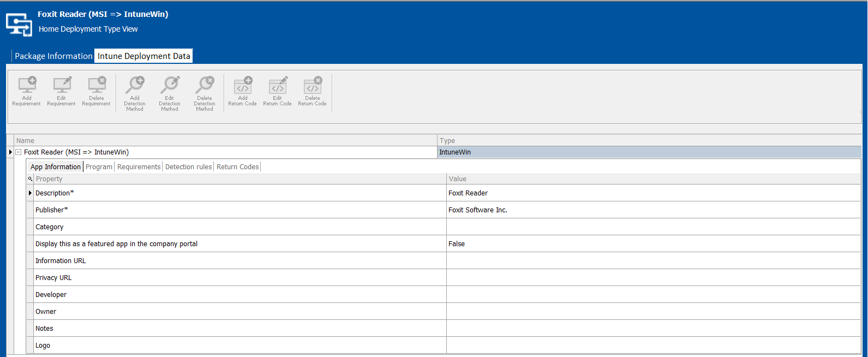Screen dimensions: 868x357
Task: Click the Delete Return Code icon
Action: (313, 86)
